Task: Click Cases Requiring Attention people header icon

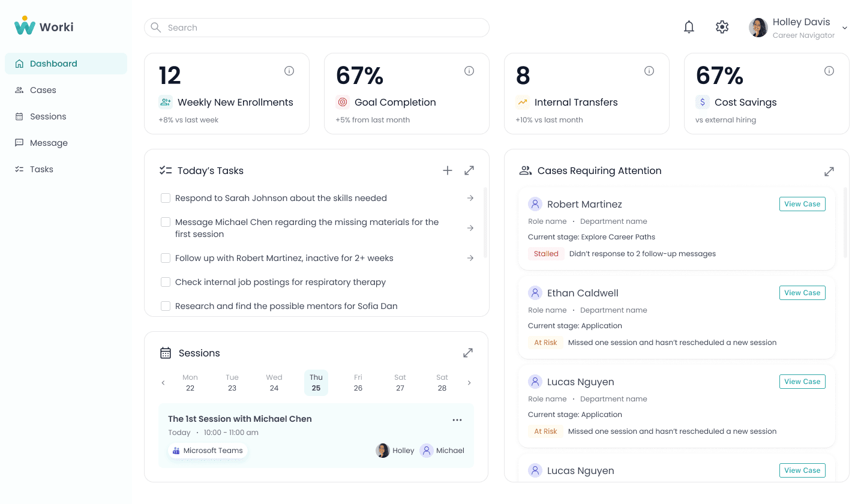Action: [526, 170]
